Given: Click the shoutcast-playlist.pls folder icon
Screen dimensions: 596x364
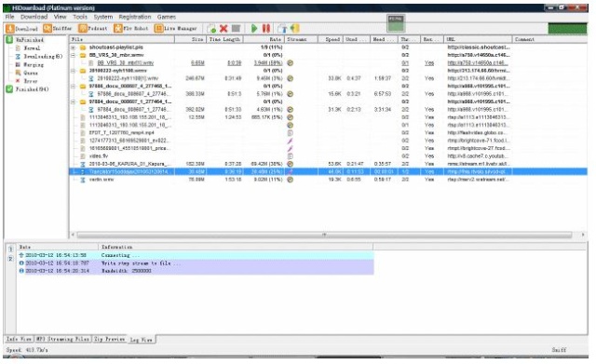Looking at the screenshot, I should tap(83, 47).
